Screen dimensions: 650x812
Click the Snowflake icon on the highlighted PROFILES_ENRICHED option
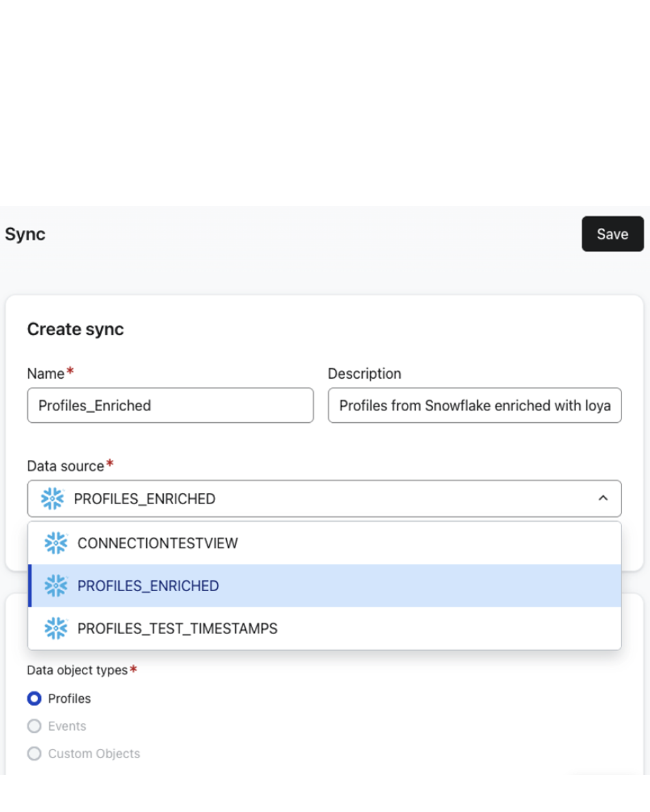click(56, 586)
